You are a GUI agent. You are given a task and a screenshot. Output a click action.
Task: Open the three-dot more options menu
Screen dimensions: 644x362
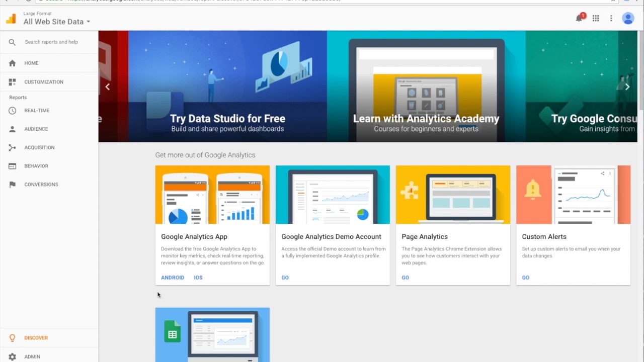[x=611, y=18]
